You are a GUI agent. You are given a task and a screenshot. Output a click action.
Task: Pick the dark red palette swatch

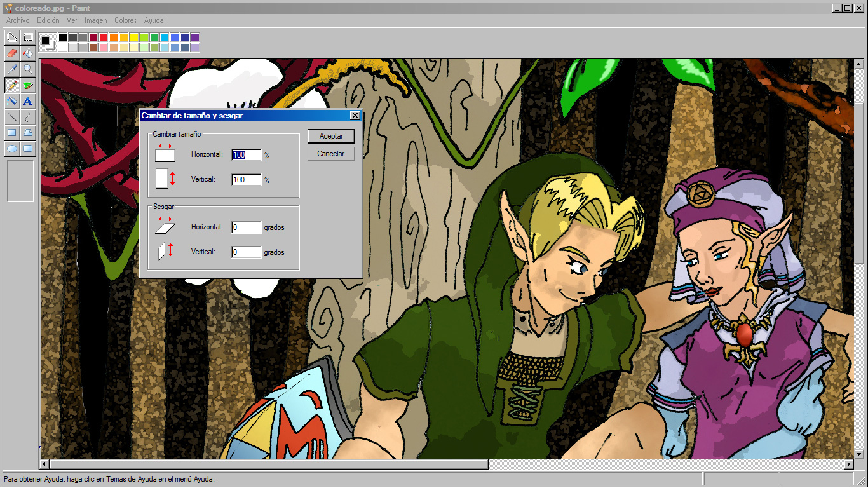[x=93, y=37]
